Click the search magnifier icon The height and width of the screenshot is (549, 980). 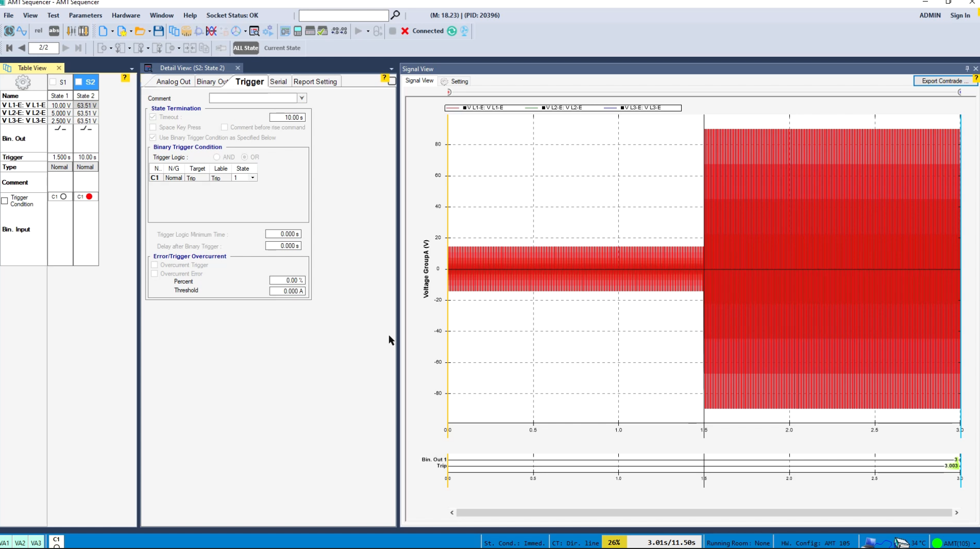[x=395, y=15]
